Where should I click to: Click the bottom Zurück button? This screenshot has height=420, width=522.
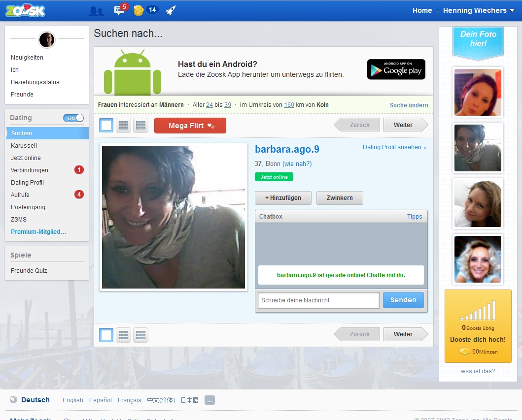357,334
